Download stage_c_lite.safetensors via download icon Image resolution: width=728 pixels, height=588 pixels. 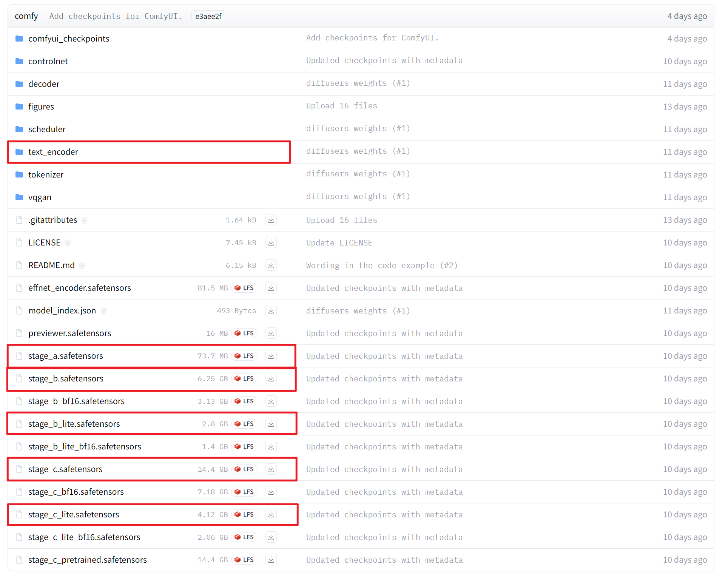tap(271, 514)
